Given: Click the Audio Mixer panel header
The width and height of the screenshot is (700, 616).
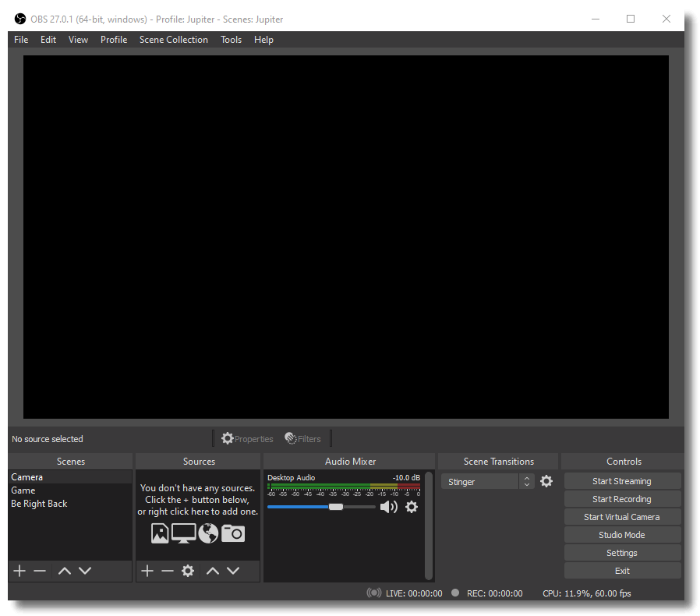Looking at the screenshot, I should (x=350, y=462).
